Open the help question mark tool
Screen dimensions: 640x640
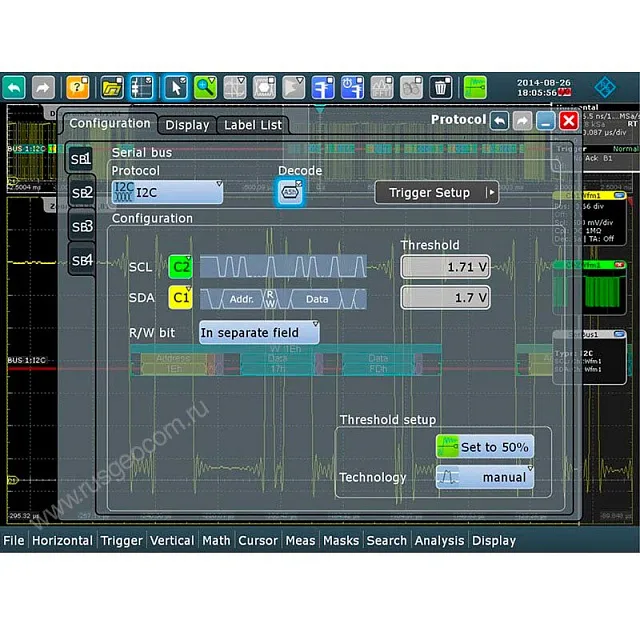pos(78,88)
